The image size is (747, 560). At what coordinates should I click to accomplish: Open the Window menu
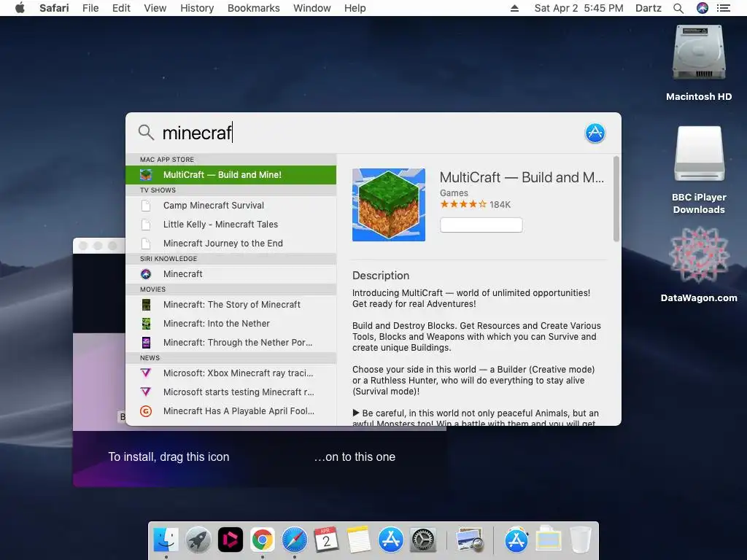point(311,8)
